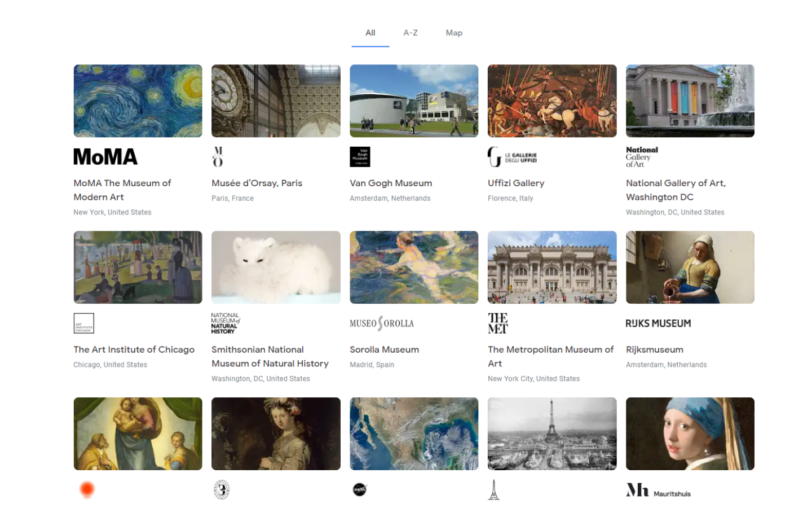The width and height of the screenshot is (812, 508).
Task: Click the NASA logo icon
Action: 359,489
